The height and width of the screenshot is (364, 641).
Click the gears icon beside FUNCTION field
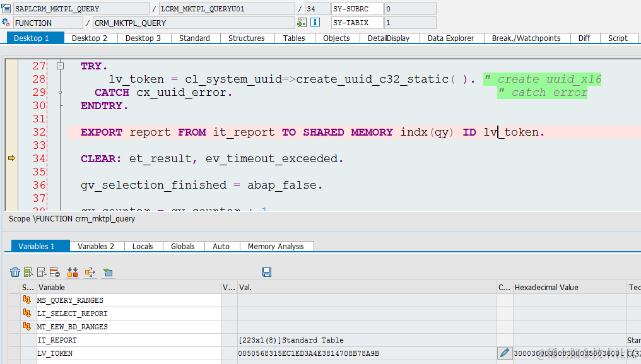tap(6, 23)
